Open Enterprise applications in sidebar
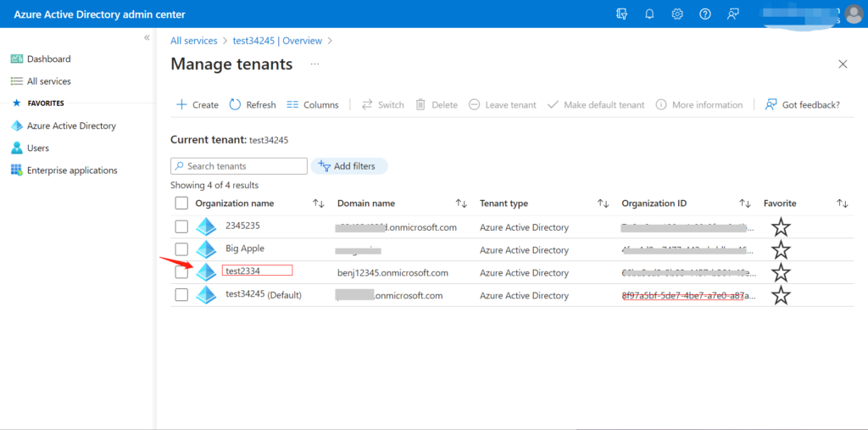Screen dimensions: 868x430 (x=64, y=170)
